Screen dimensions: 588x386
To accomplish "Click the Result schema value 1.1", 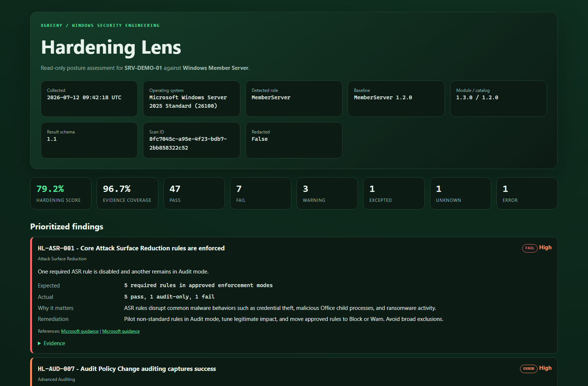I will point(52,139).
